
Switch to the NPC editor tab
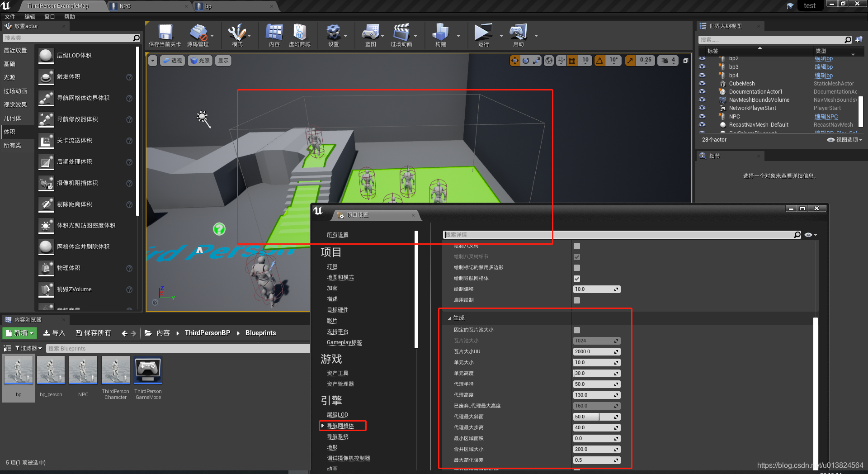pyautogui.click(x=149, y=6)
